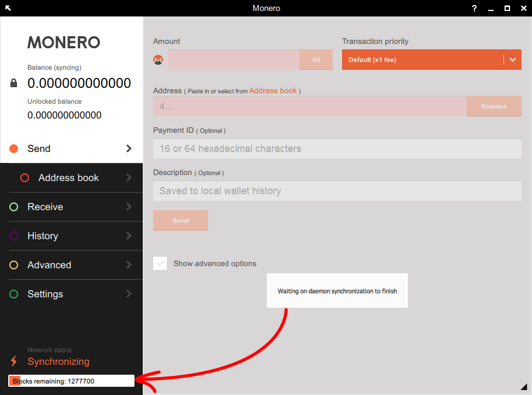The height and width of the screenshot is (395, 532).
Task: Click the lock icon beside the balance
Action: tap(14, 83)
